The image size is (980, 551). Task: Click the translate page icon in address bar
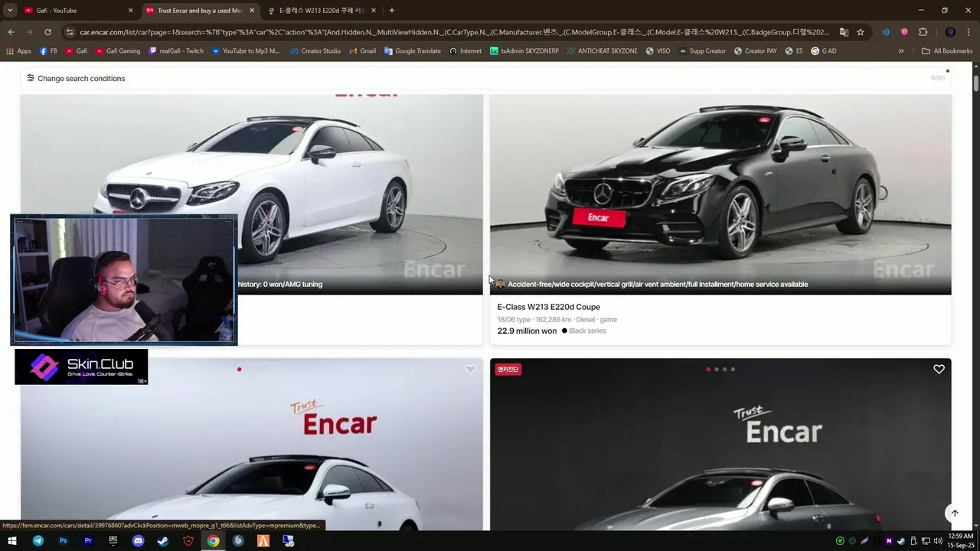(x=844, y=32)
